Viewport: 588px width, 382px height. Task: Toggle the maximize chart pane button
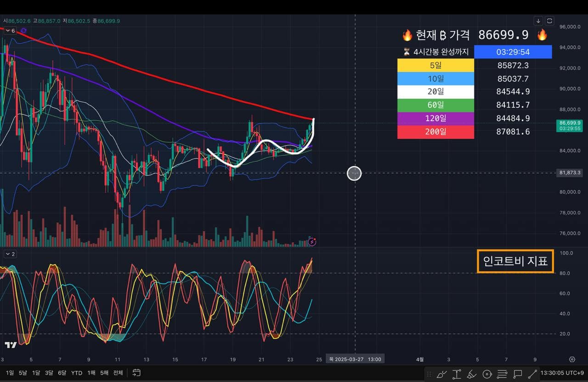click(549, 21)
